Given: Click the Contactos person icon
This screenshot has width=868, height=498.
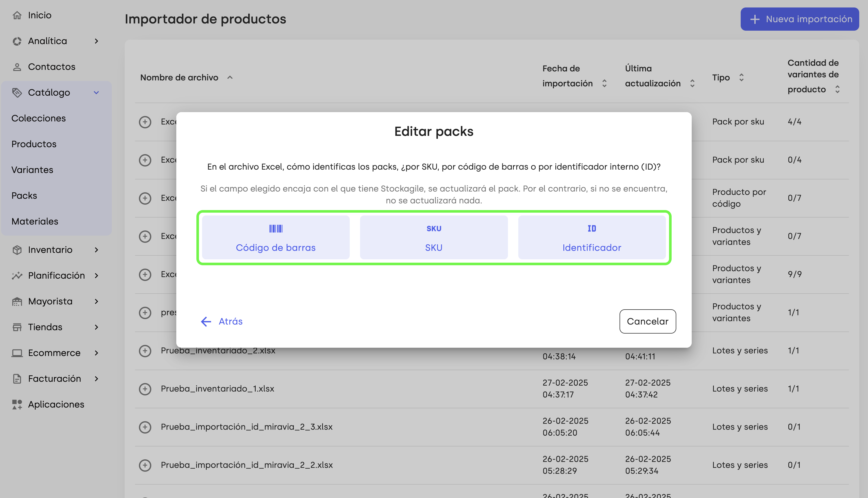Looking at the screenshot, I should pos(17,67).
